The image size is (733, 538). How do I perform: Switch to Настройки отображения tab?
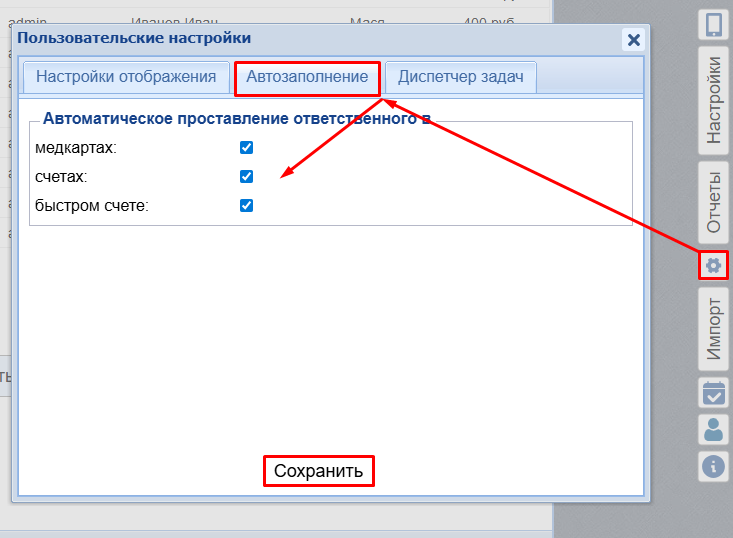[x=126, y=77]
